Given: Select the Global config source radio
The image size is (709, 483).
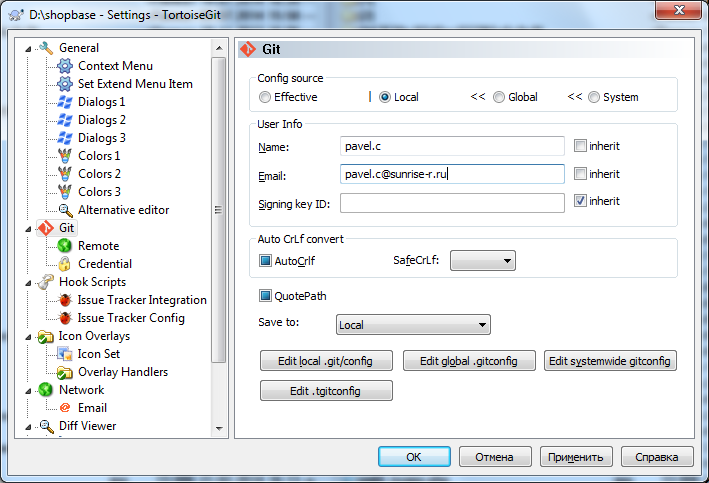Looking at the screenshot, I should tap(499, 97).
